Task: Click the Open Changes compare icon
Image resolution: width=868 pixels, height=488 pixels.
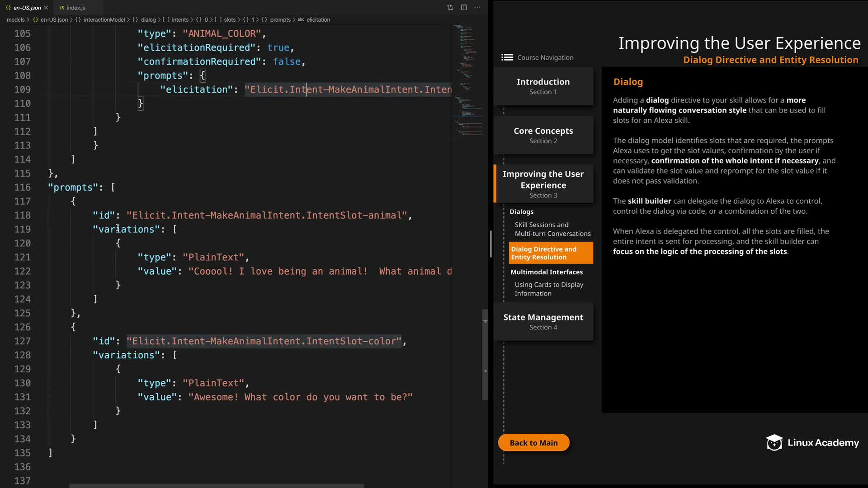Action: coord(450,8)
